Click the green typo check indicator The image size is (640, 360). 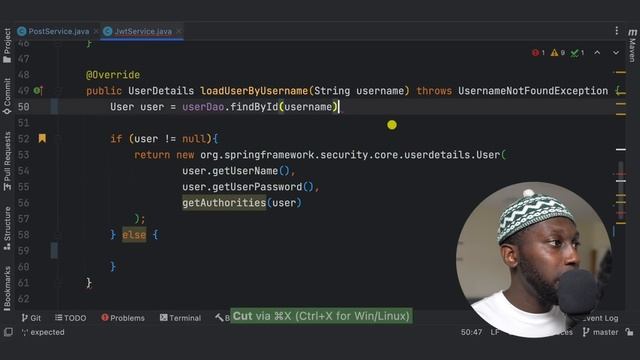(x=577, y=53)
